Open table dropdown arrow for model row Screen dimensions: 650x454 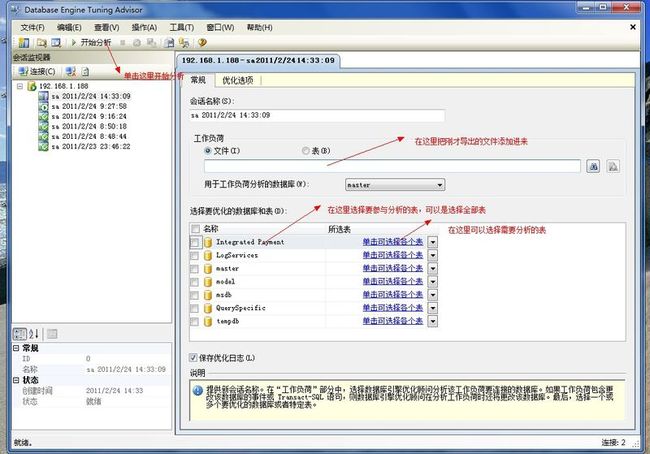pos(433,282)
